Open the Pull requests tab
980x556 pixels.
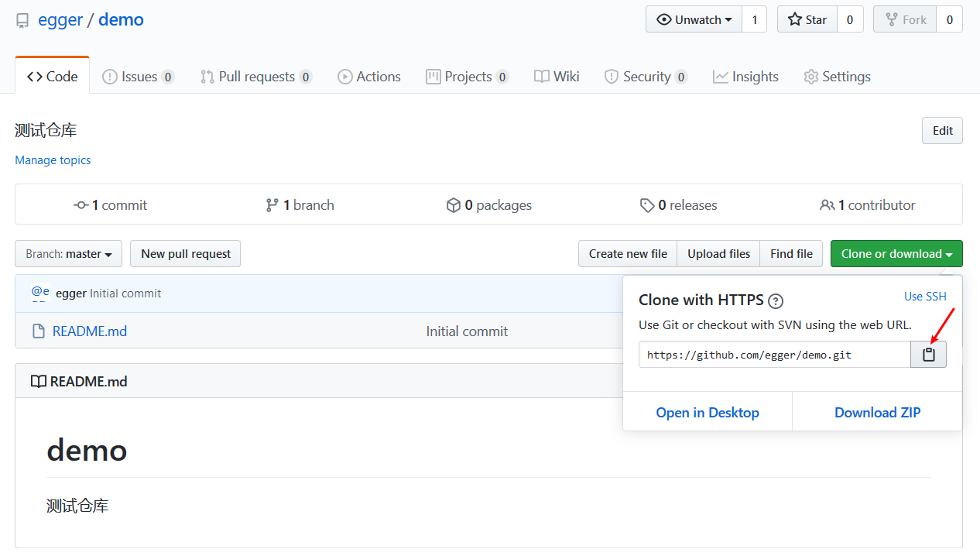[x=256, y=77]
